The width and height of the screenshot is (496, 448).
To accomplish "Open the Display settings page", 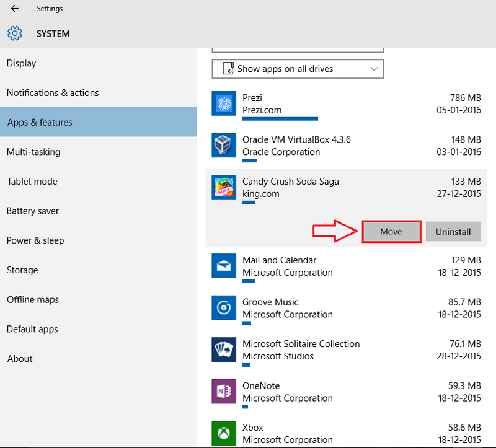I will (99, 63).
